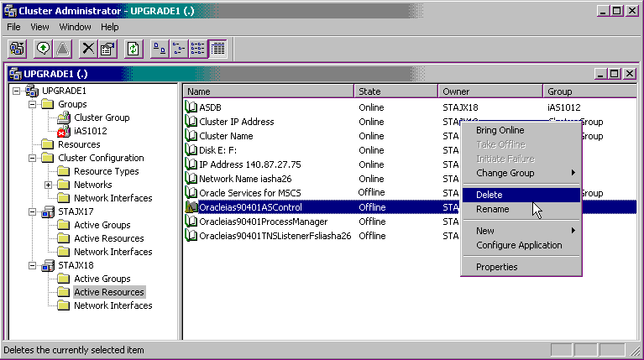
Task: Collapse the STAJX18 tree node
Action: click(x=32, y=265)
